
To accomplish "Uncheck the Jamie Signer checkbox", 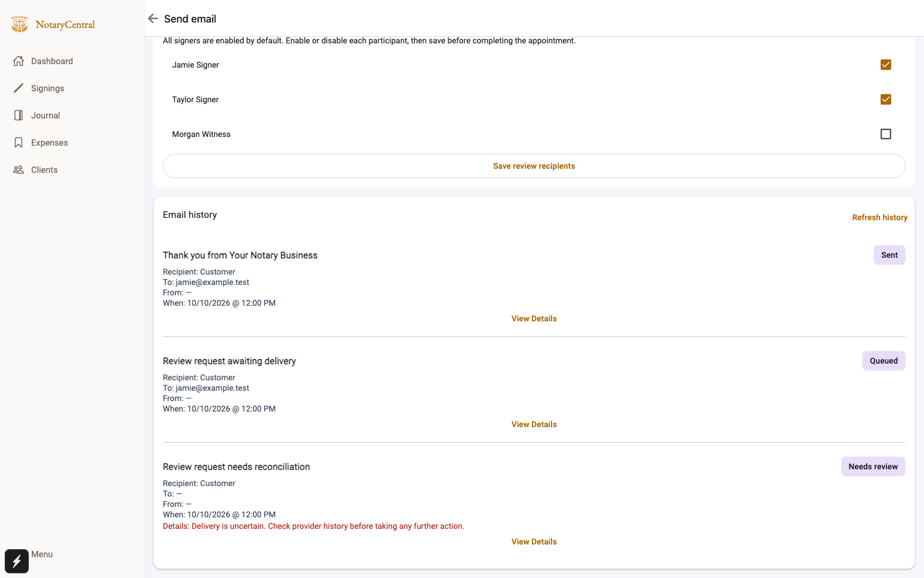I will (886, 65).
